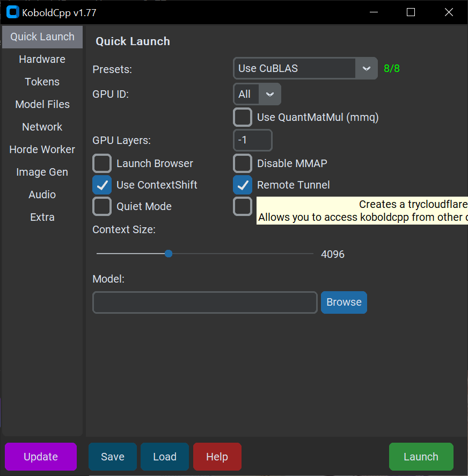Open the Audio tab
This screenshot has height=476, width=468.
point(42,194)
